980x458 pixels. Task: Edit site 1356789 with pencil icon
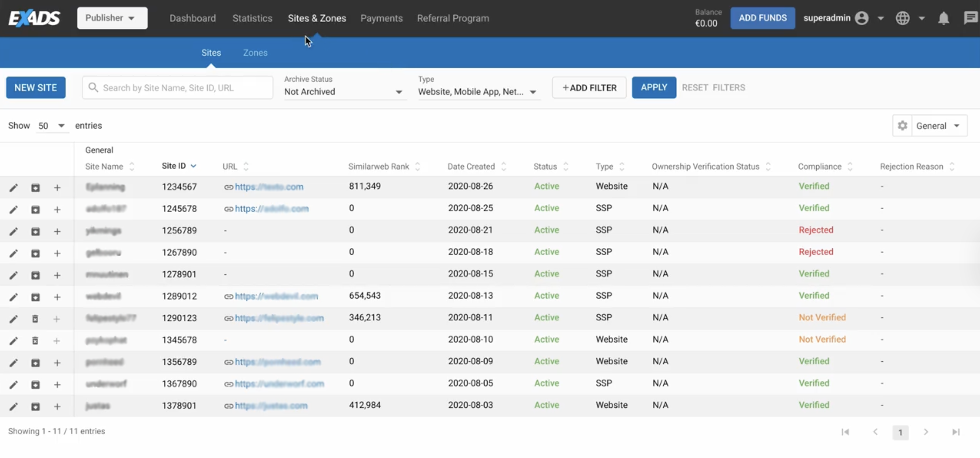[13, 363]
